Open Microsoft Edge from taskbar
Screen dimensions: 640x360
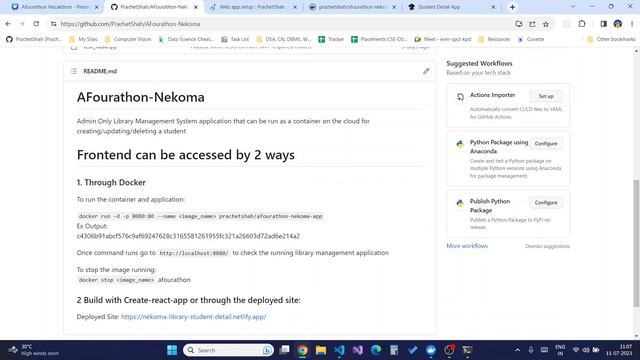[376, 350]
